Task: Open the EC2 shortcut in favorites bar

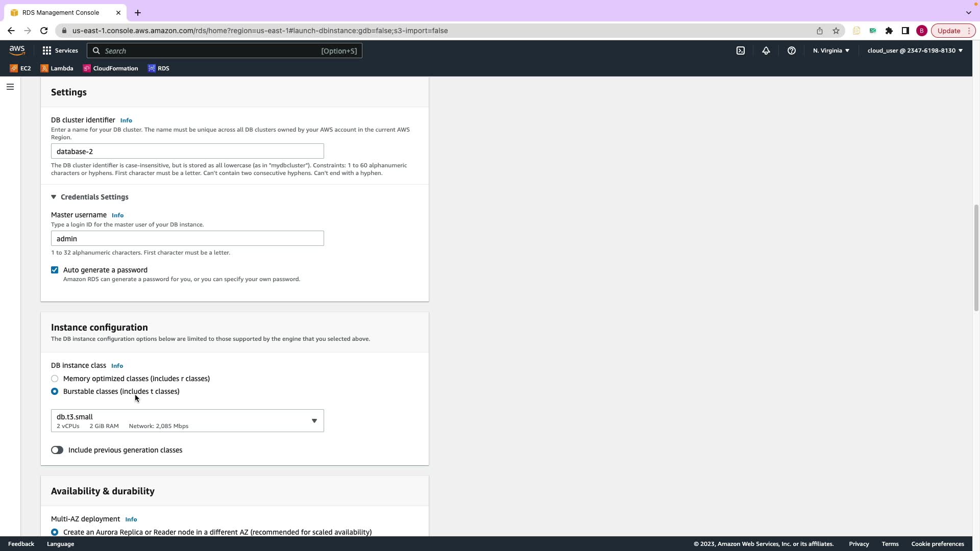Action: [x=20, y=68]
